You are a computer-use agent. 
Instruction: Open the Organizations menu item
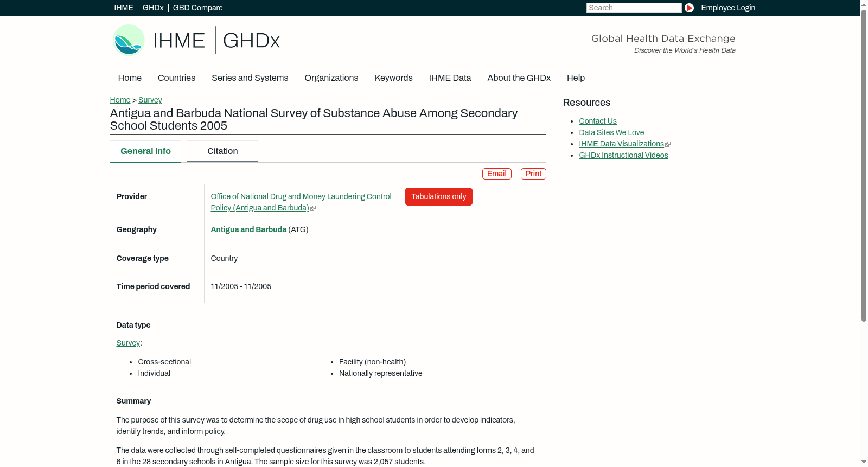[331, 78]
